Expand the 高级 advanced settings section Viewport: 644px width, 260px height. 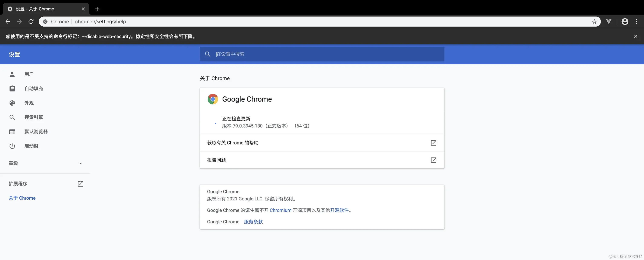13,163
